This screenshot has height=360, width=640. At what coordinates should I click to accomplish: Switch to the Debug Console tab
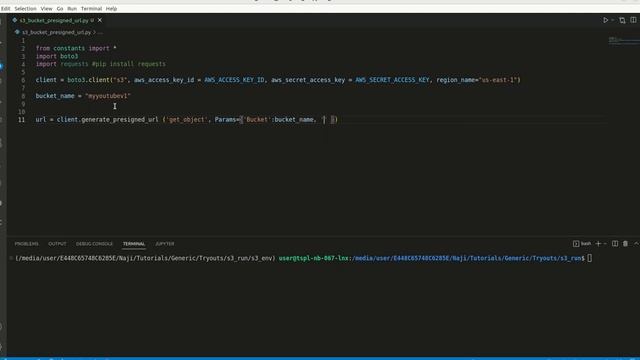[94, 244]
